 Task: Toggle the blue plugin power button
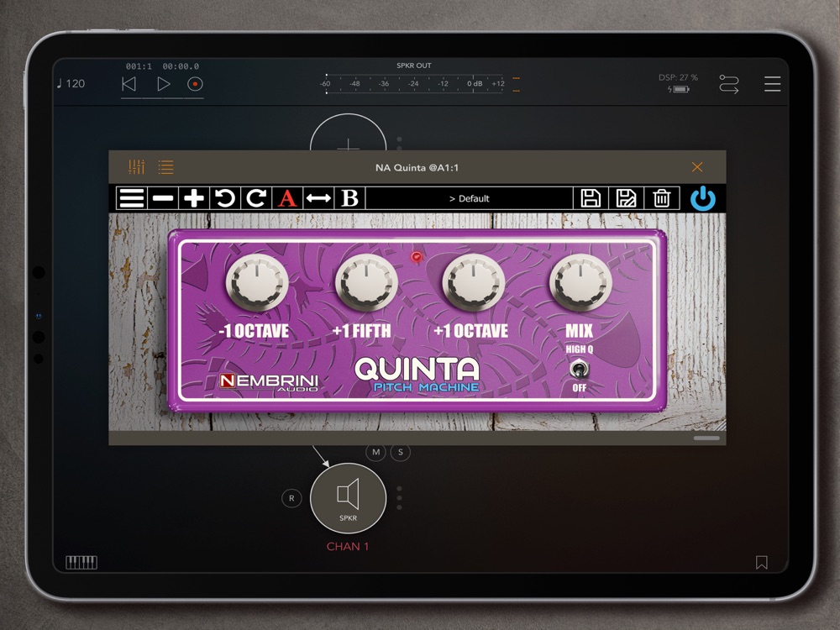point(703,199)
